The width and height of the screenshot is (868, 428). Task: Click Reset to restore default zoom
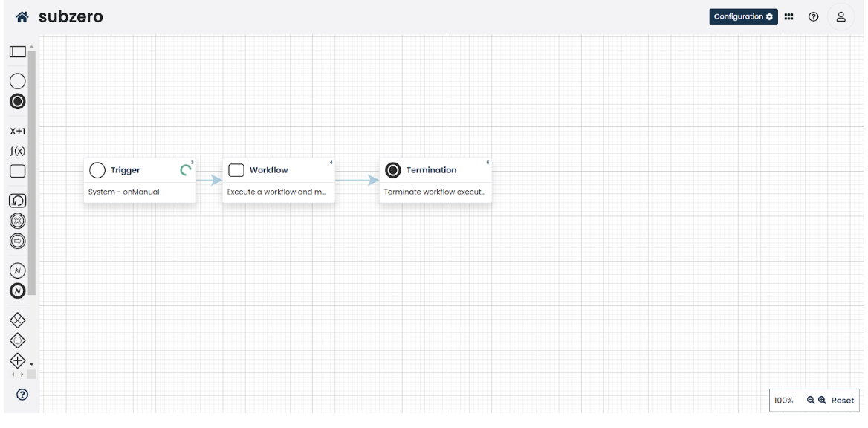point(843,400)
